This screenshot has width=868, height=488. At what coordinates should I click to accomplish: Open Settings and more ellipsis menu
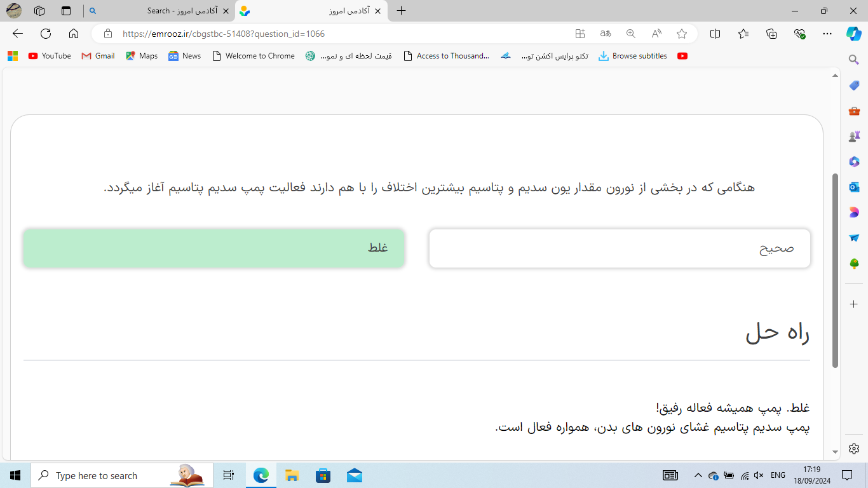coord(827,34)
